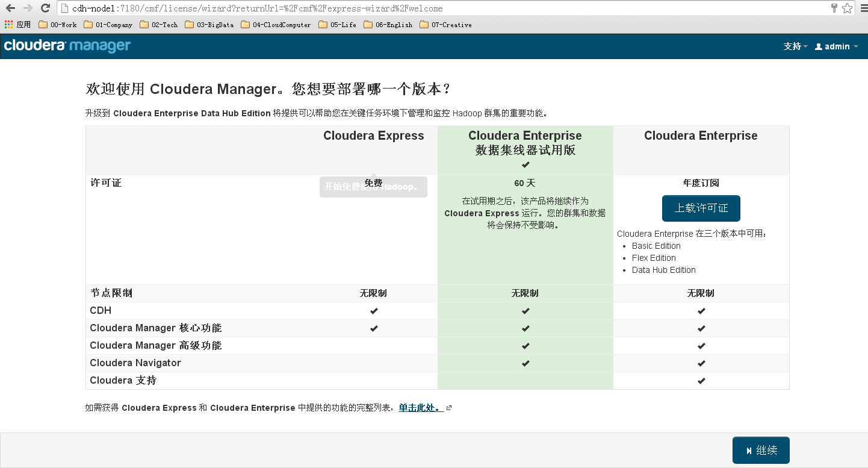Open the 04-CloudComputer bookmark folder
The width and height of the screenshot is (868, 468).
click(x=276, y=25)
